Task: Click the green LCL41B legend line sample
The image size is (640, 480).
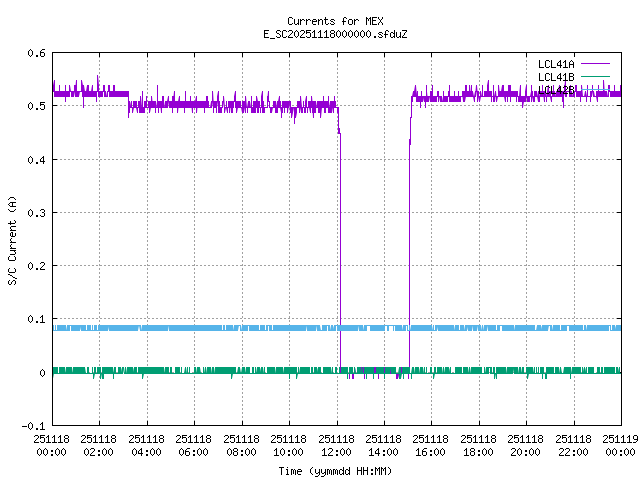Action: [593, 77]
